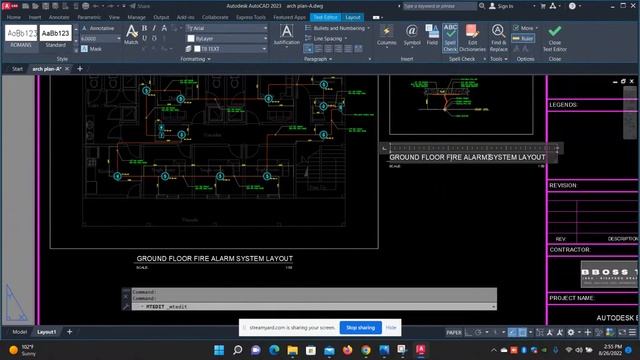
Task: Open Windows taskbar Search
Action: tap(238, 350)
